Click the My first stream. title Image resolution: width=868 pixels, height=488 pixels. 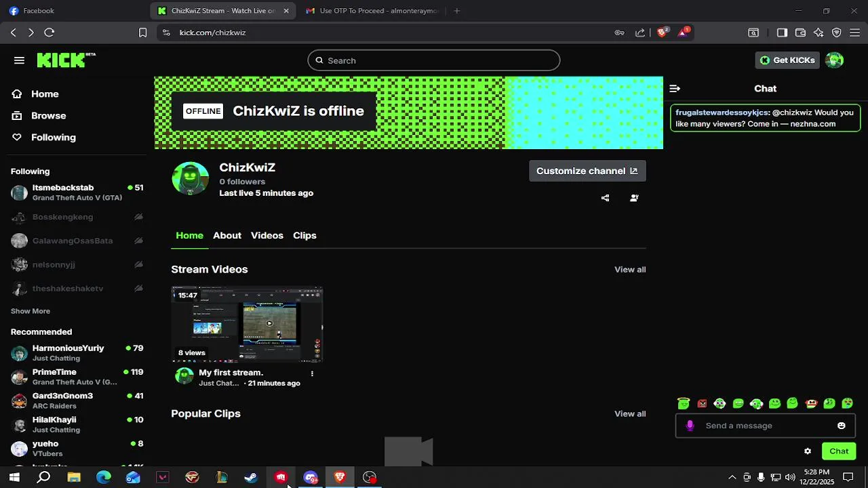coord(231,373)
